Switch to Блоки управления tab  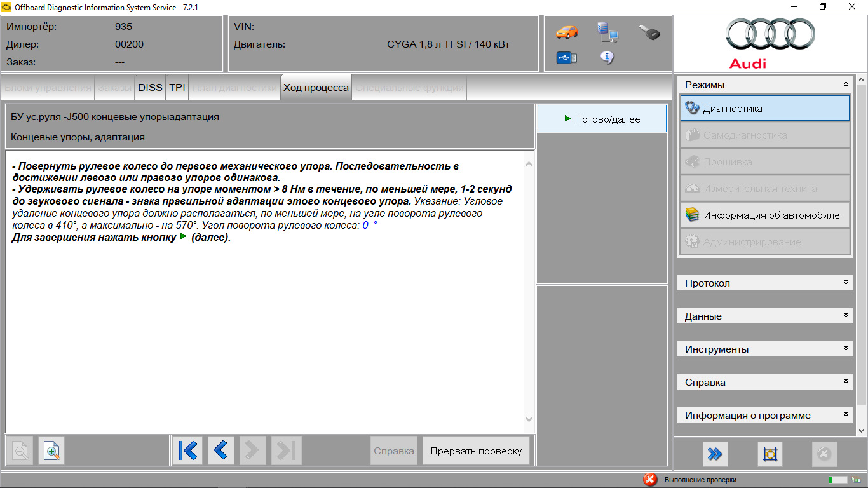coord(48,88)
